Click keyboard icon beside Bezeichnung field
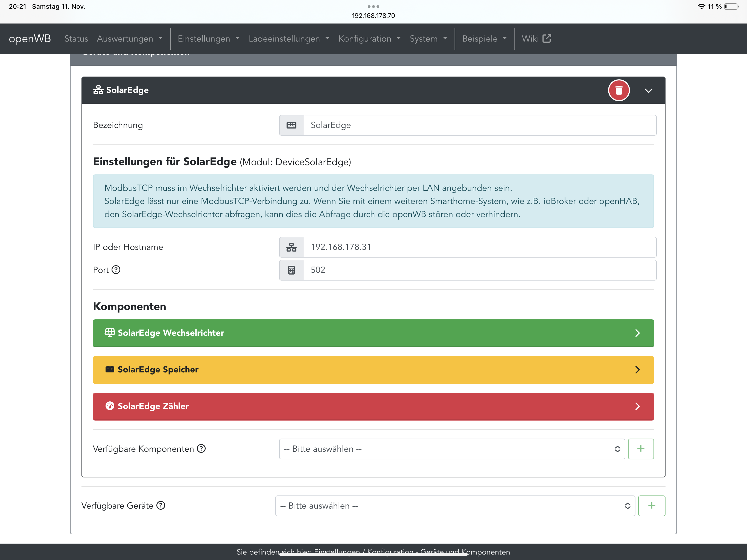Viewport: 747px width, 560px height. pos(291,125)
